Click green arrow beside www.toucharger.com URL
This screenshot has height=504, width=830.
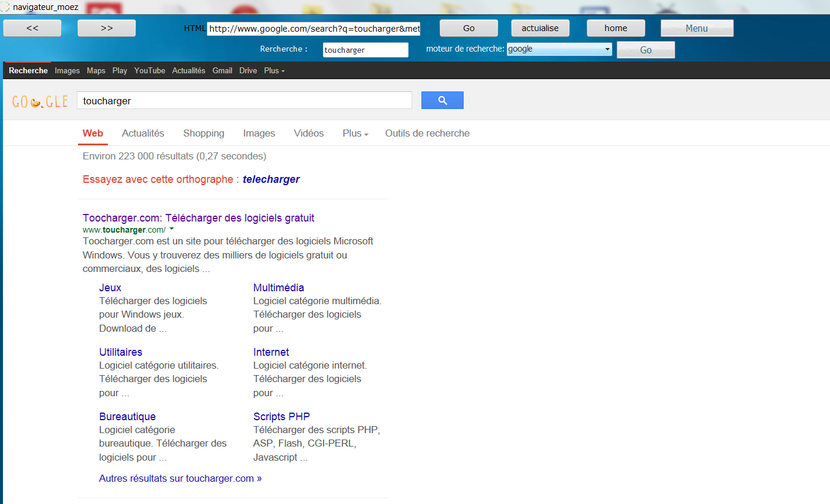(x=172, y=229)
